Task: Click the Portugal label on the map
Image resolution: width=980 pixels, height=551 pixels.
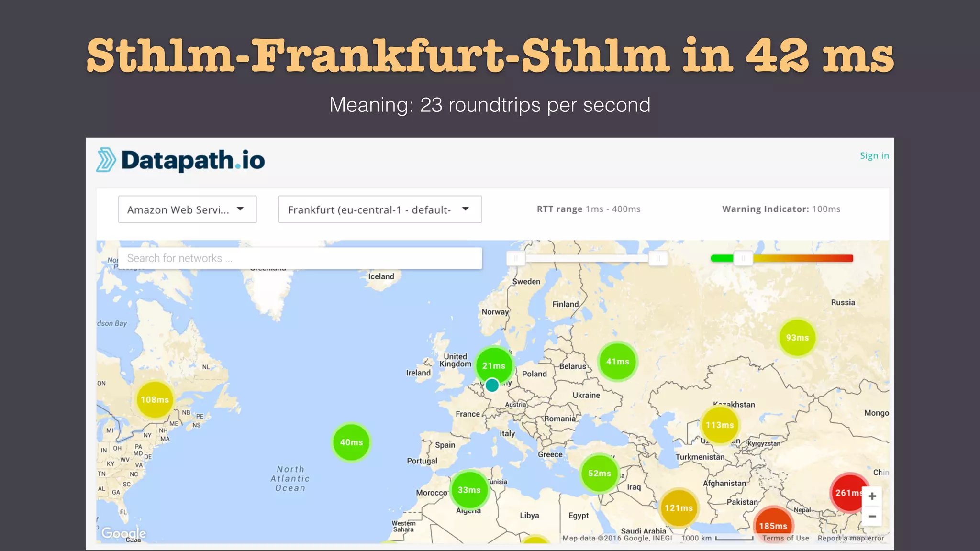Action: tap(422, 461)
